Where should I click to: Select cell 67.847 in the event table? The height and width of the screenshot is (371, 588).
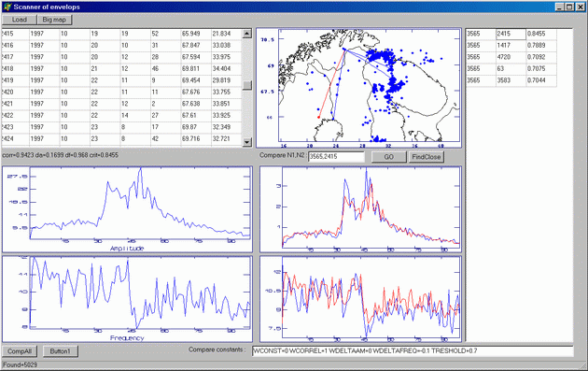(196, 46)
